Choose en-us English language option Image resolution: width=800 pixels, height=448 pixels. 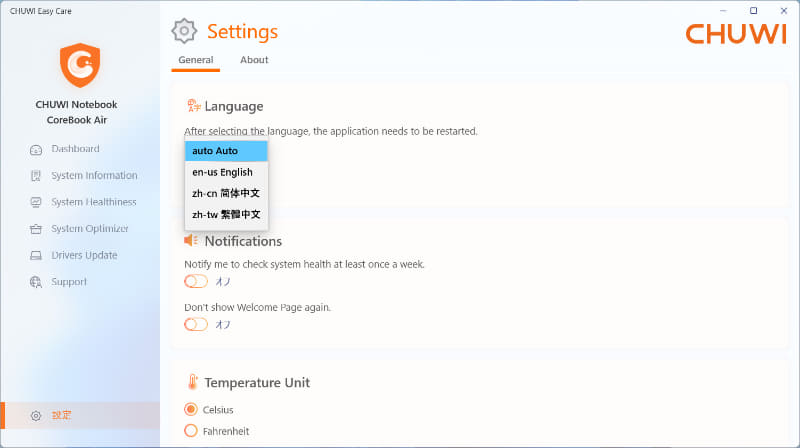(226, 172)
